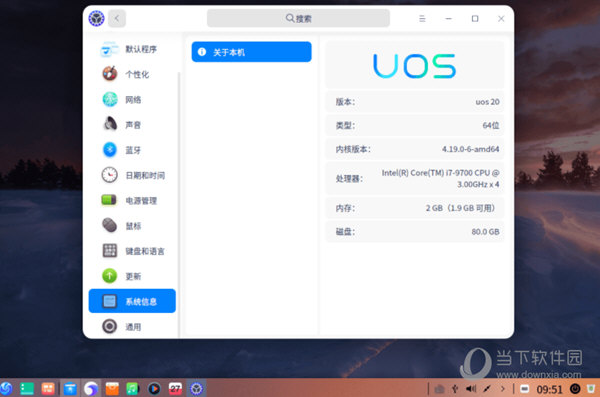Open the 默认程序 settings category
The image size is (600, 397).
(132, 49)
